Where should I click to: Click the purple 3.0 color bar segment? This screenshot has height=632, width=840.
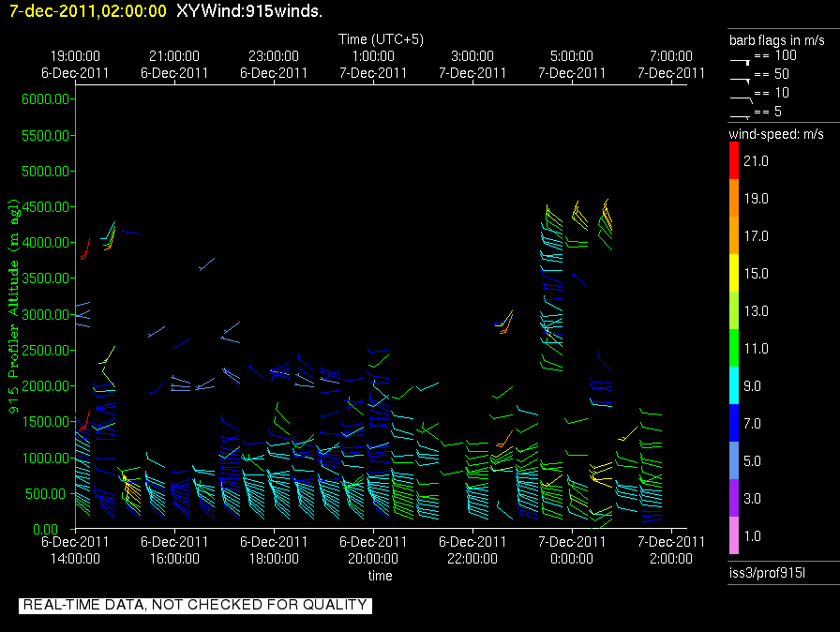click(734, 498)
